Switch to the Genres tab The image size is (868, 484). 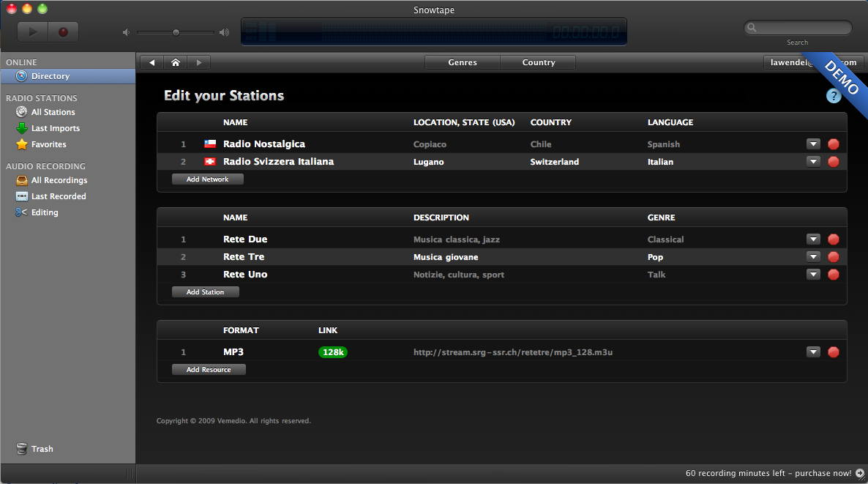(x=463, y=62)
